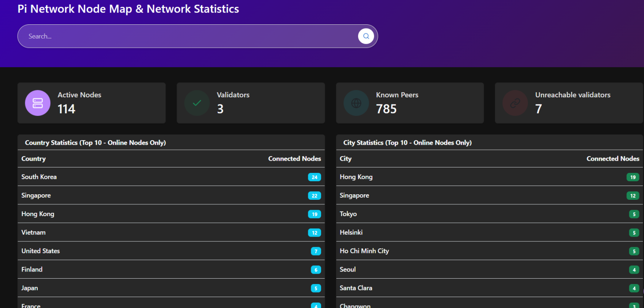Click the Pi Network Node Map title
This screenshot has height=308, width=644.
click(x=128, y=9)
